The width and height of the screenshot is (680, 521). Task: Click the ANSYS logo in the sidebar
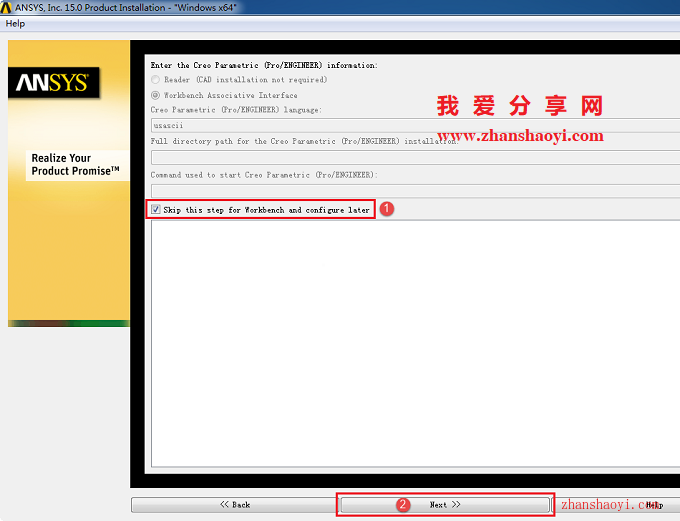tap(53, 82)
